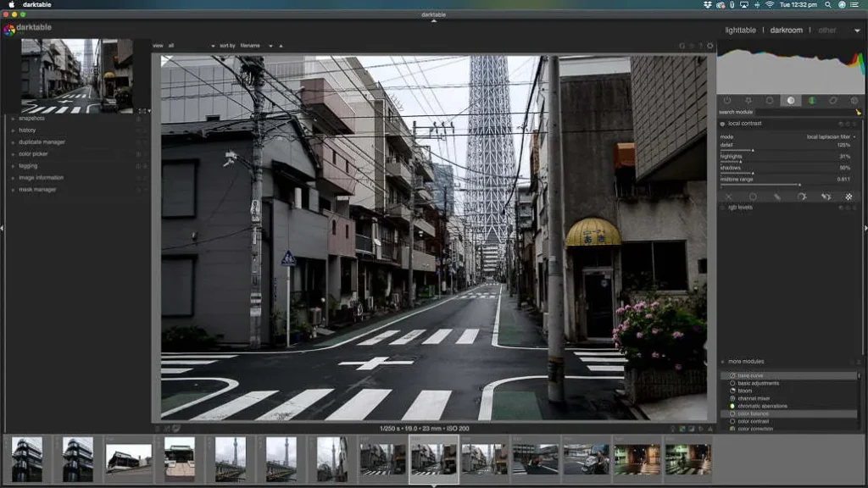This screenshot has width=868, height=488.
Task: Switch to the other view
Action: (x=827, y=30)
